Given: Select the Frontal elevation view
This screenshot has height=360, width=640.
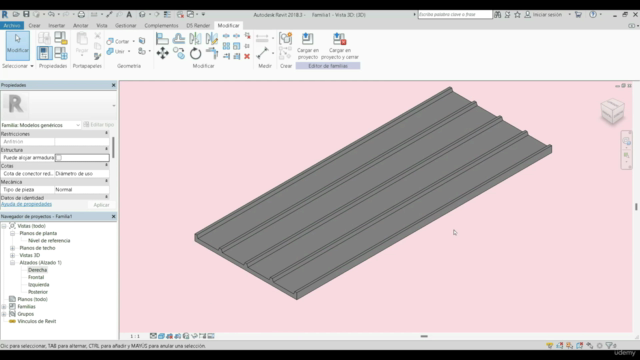Looking at the screenshot, I should 36,277.
